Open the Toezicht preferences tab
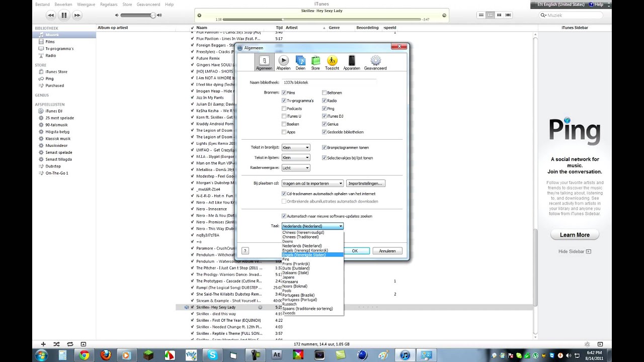Image resolution: width=644 pixels, height=362 pixels. (332, 63)
